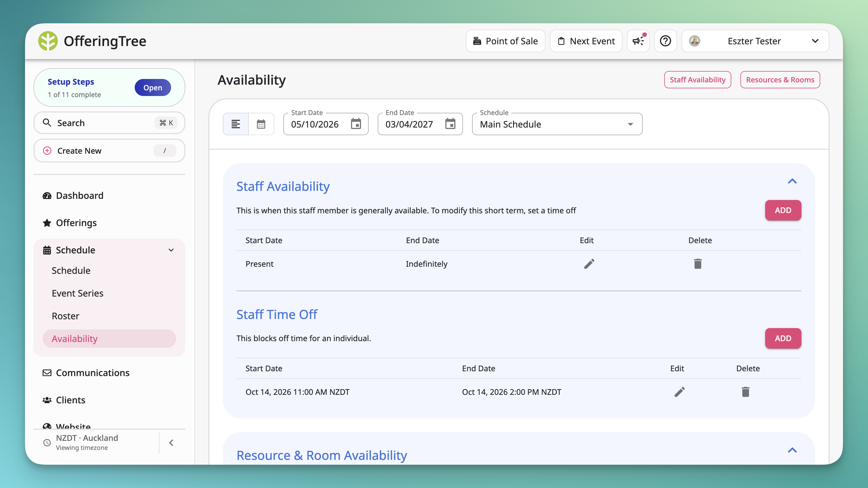
Task: Jump to Staff Availability via top button
Action: click(x=697, y=80)
